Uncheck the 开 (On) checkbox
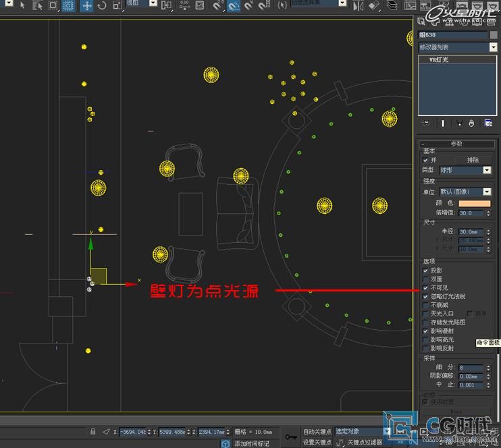This screenshot has width=501, height=448. 425,160
